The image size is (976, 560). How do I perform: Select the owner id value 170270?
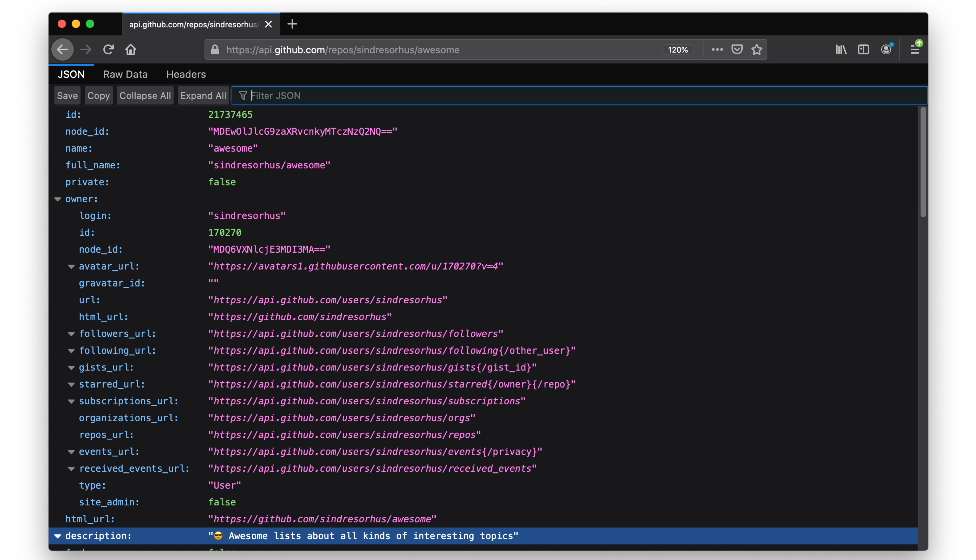pyautogui.click(x=225, y=233)
